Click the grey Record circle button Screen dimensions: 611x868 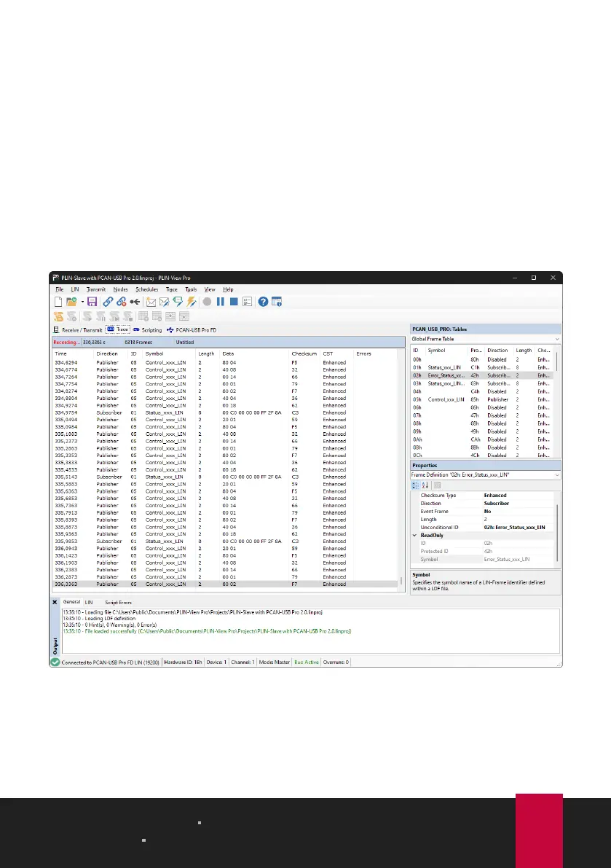pos(207,302)
